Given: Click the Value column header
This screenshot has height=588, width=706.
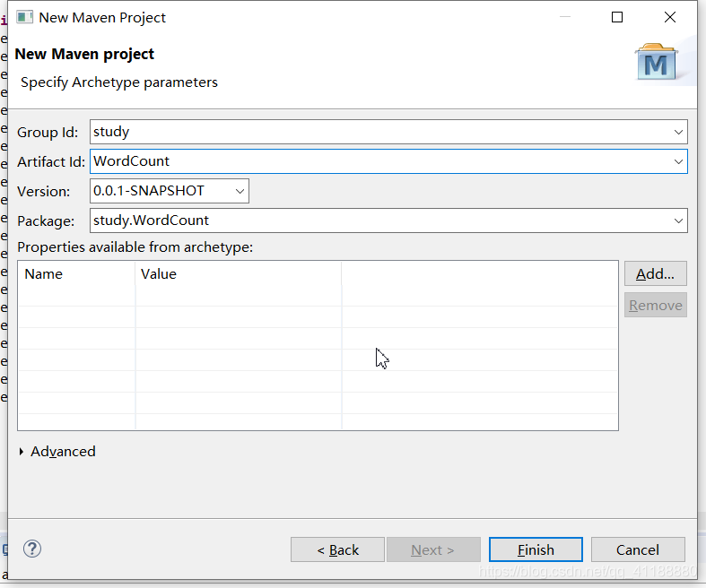Looking at the screenshot, I should pyautogui.click(x=239, y=274).
